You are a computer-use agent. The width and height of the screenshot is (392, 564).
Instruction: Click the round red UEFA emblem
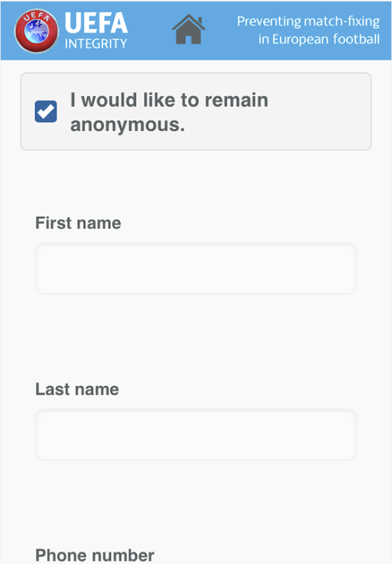point(36,31)
